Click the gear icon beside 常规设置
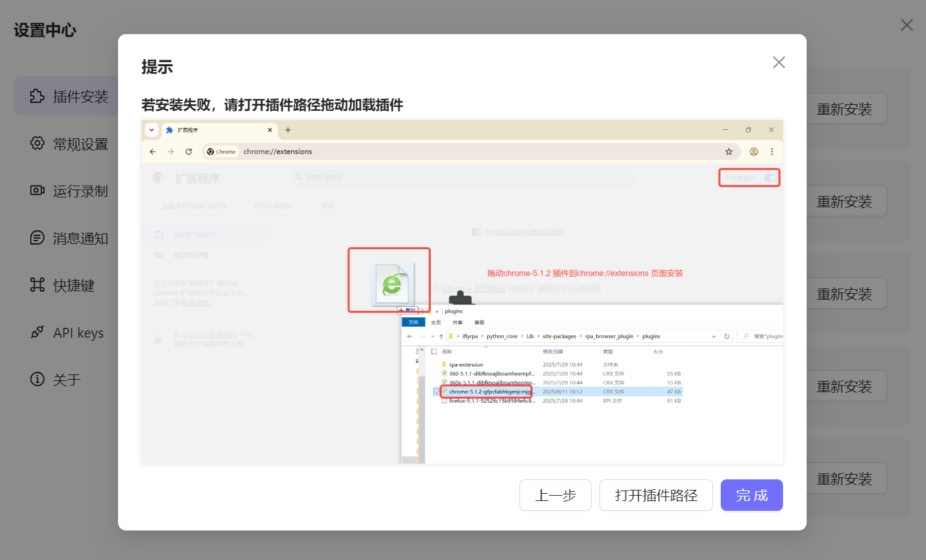 click(37, 144)
